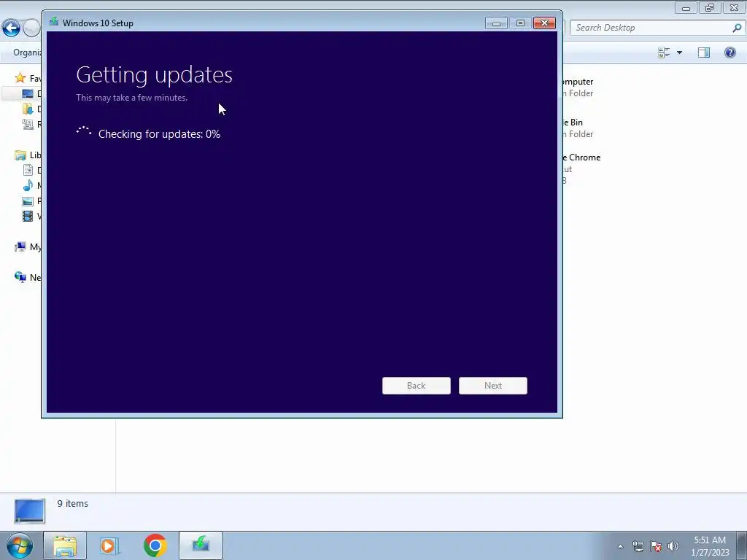Close the Explorer window behind Setup
This screenshot has height=560, width=747.
pyautogui.click(x=734, y=7)
